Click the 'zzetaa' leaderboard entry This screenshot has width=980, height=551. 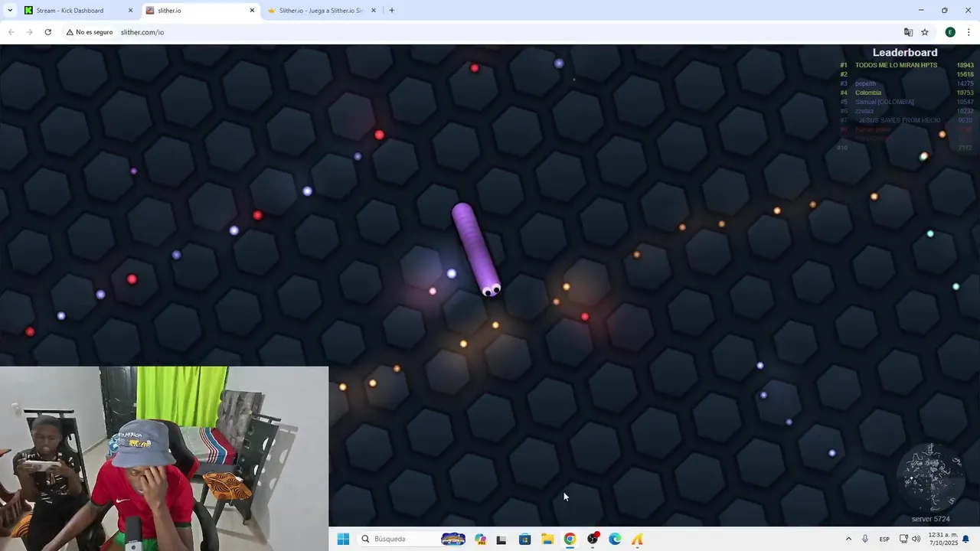click(x=864, y=111)
